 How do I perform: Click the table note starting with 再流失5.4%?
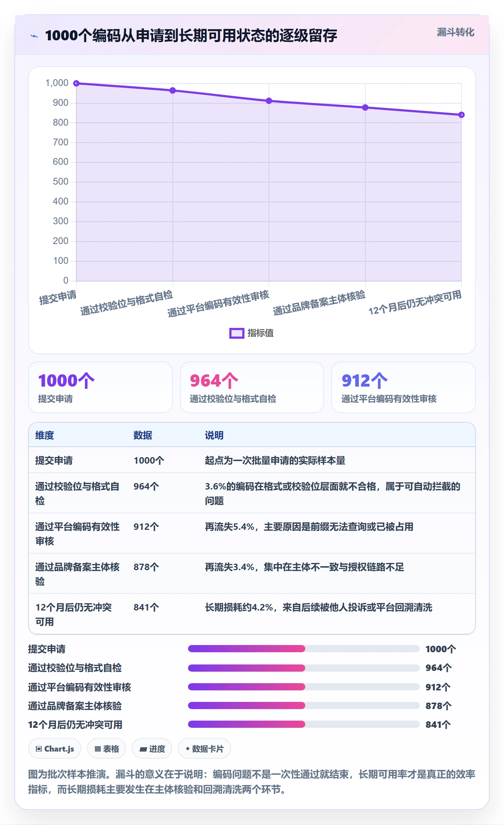click(309, 527)
